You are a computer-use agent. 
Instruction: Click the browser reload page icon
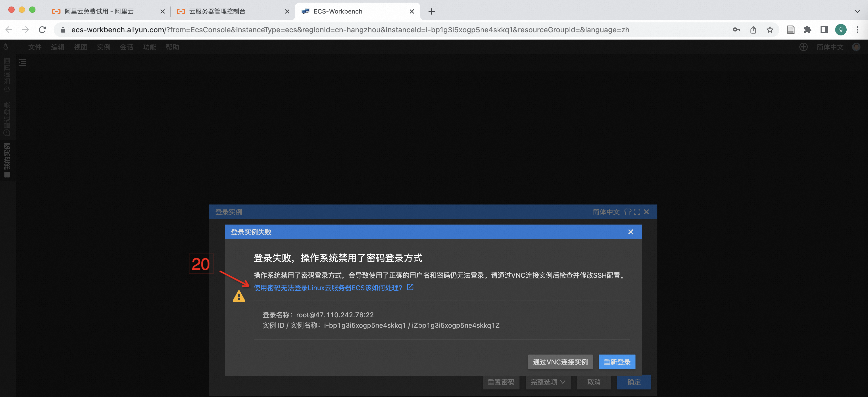pos(42,30)
